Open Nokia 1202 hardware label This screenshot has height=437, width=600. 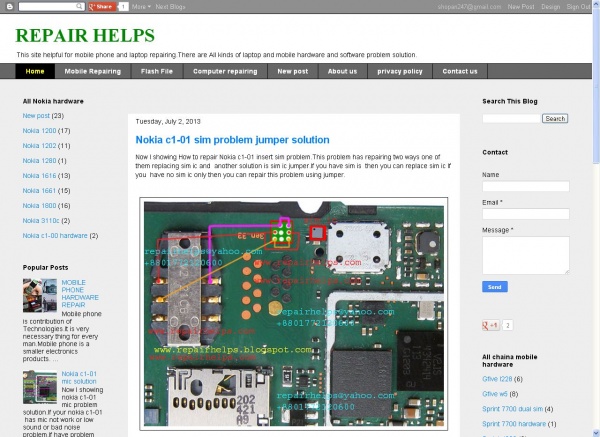(x=39, y=146)
